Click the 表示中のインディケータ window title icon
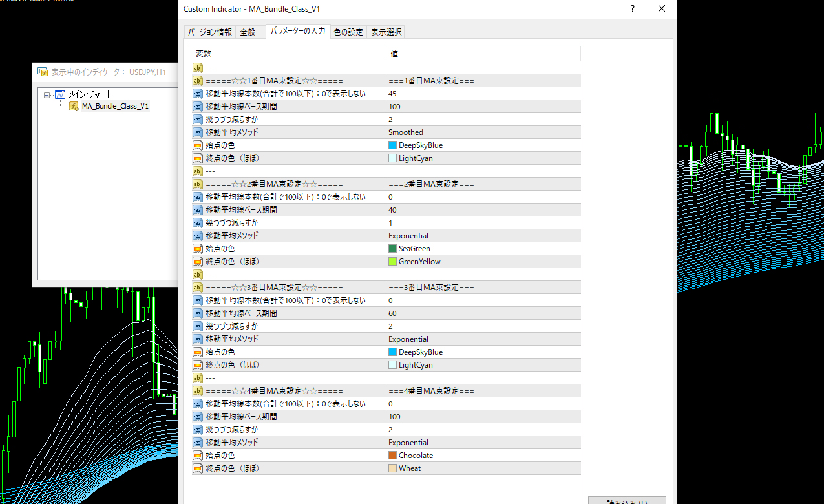The width and height of the screenshot is (824, 504). pos(42,72)
